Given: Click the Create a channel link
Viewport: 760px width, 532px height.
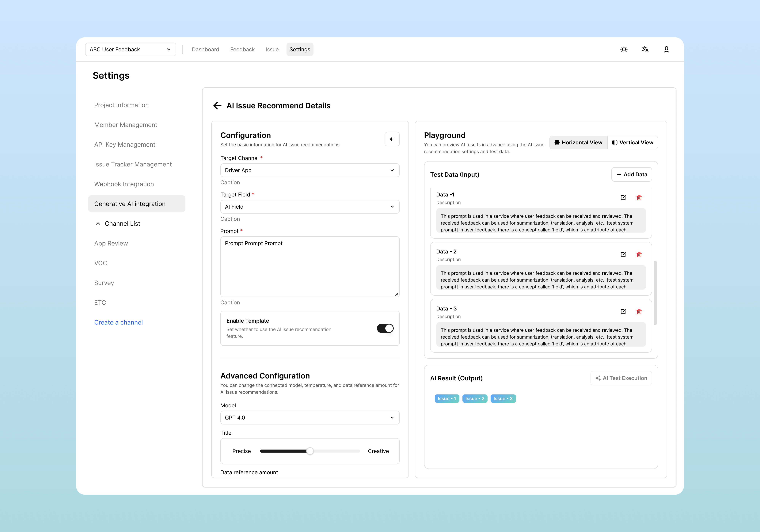Looking at the screenshot, I should click(118, 322).
